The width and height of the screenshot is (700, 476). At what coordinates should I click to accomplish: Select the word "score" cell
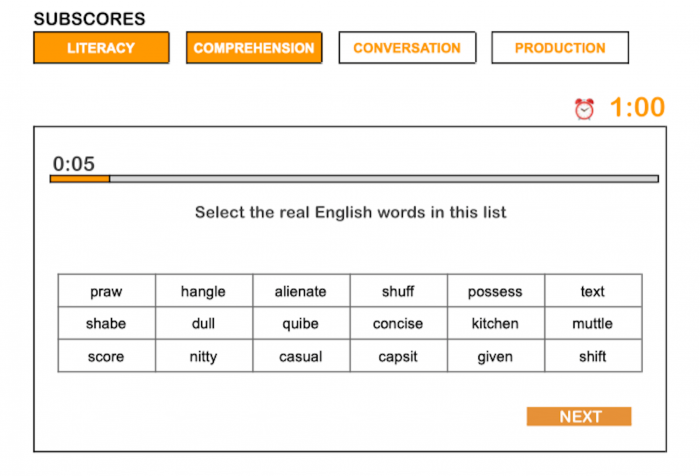tap(106, 357)
